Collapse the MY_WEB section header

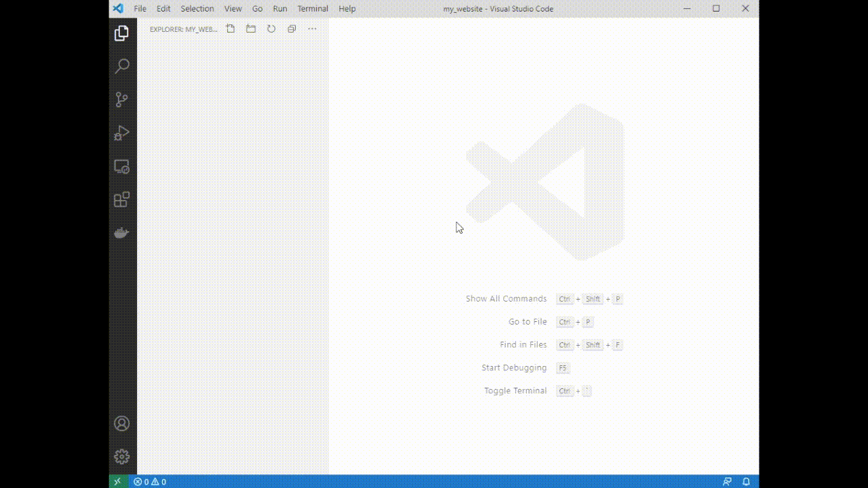click(x=183, y=29)
